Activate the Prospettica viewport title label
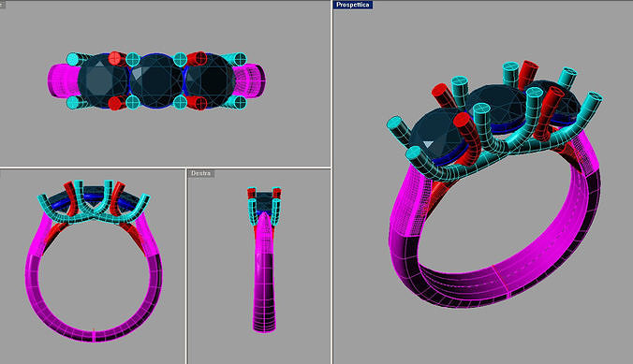 click(352, 5)
